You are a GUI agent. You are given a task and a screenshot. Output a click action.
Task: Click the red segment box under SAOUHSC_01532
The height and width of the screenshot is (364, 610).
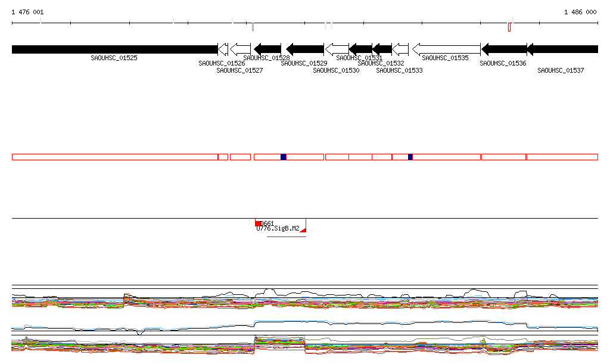click(x=382, y=157)
